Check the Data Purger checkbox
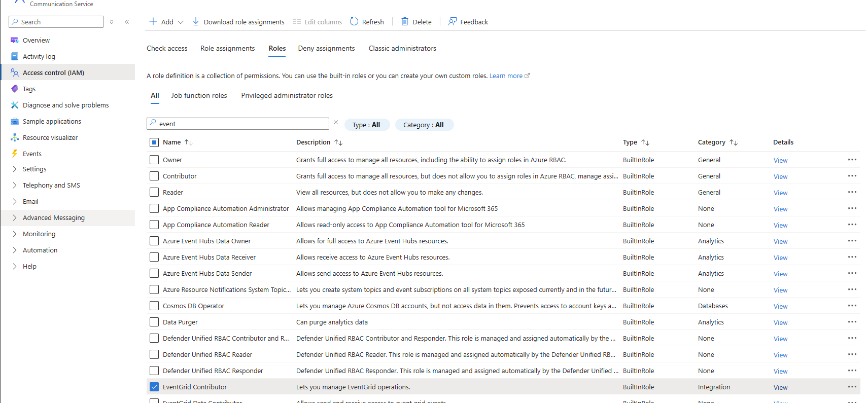 click(154, 322)
